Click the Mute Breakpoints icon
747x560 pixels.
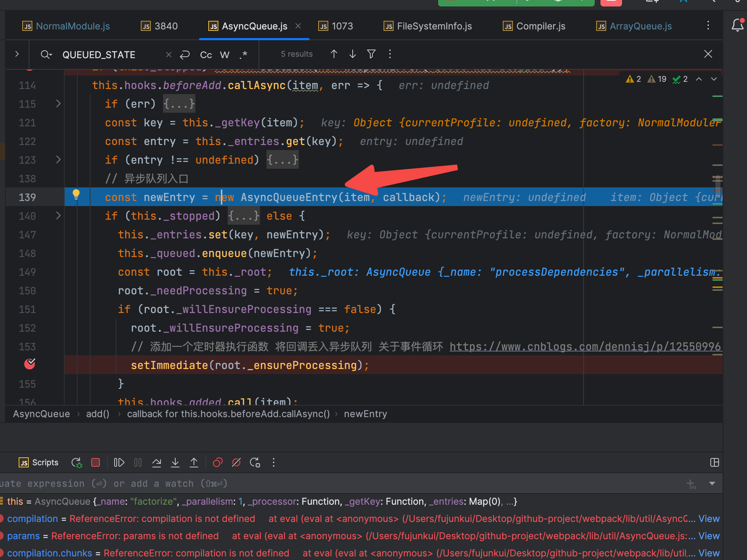click(236, 462)
